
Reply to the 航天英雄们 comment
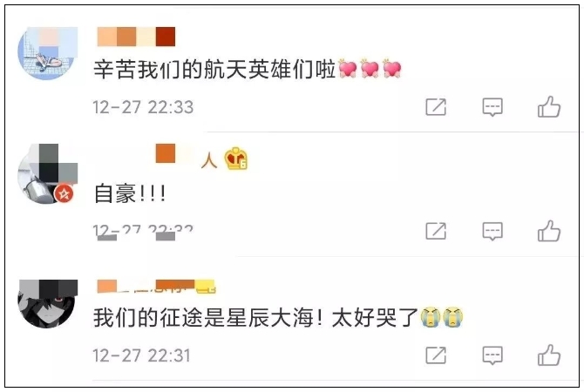[492, 107]
